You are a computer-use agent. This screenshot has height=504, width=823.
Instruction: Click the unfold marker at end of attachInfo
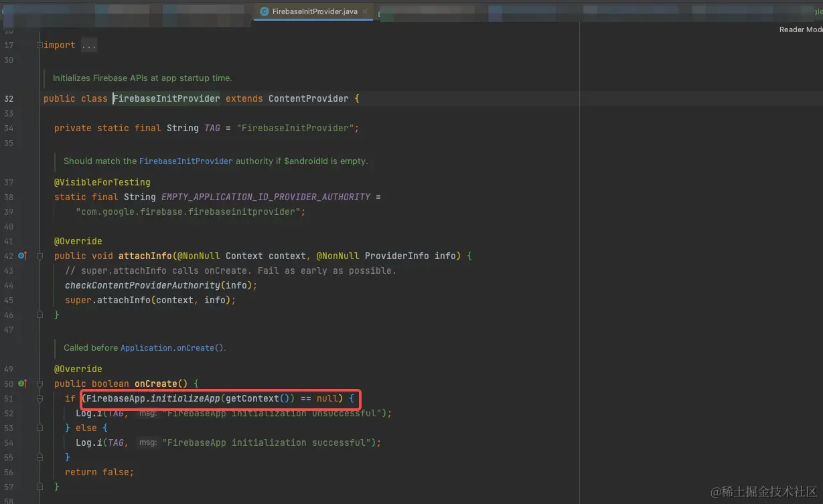point(40,315)
